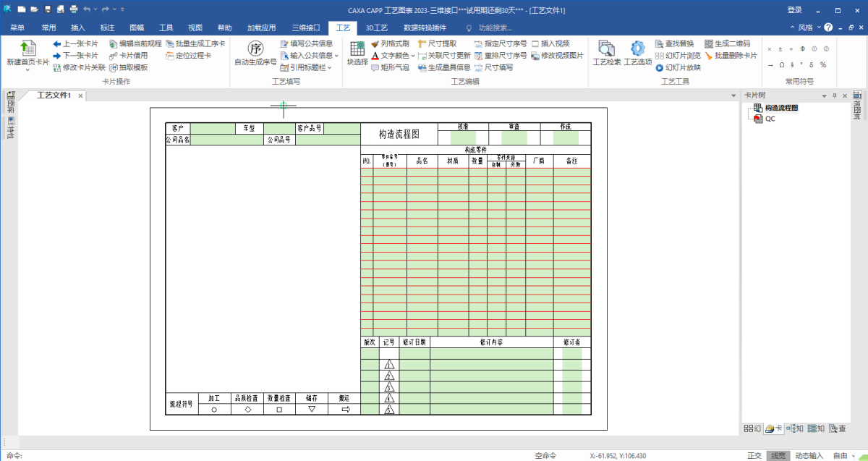This screenshot has width=868, height=461.
Task: Click the 登录 login button
Action: pyautogui.click(x=794, y=9)
